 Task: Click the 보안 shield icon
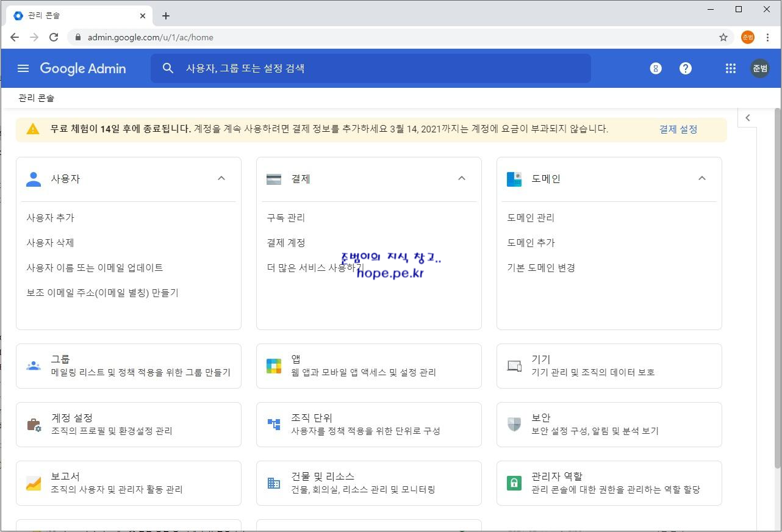click(x=514, y=425)
